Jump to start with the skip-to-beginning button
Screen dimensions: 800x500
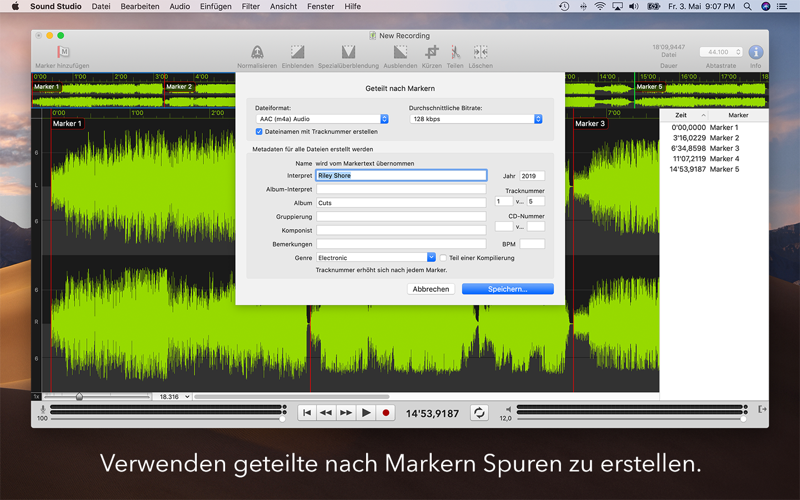tap(307, 413)
